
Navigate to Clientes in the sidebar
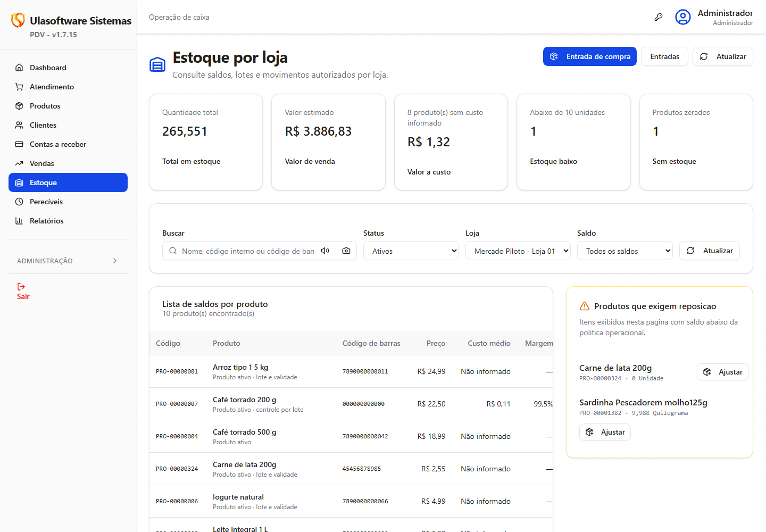click(68, 125)
